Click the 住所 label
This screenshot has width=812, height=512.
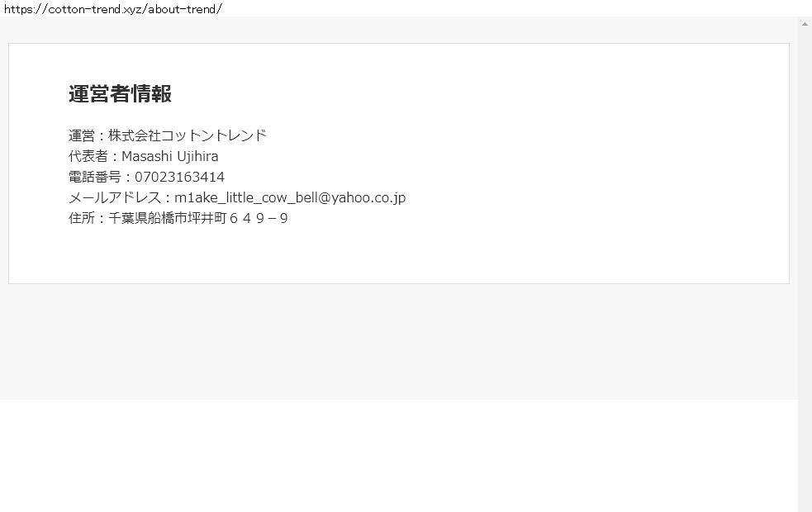click(81, 218)
